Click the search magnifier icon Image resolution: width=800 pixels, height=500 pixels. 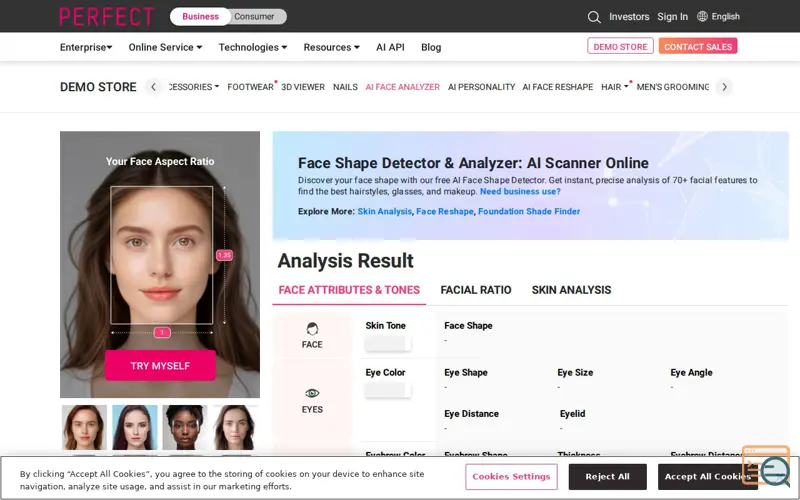(x=594, y=17)
